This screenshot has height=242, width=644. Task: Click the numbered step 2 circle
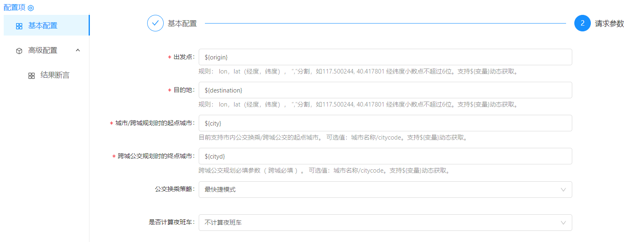click(582, 24)
